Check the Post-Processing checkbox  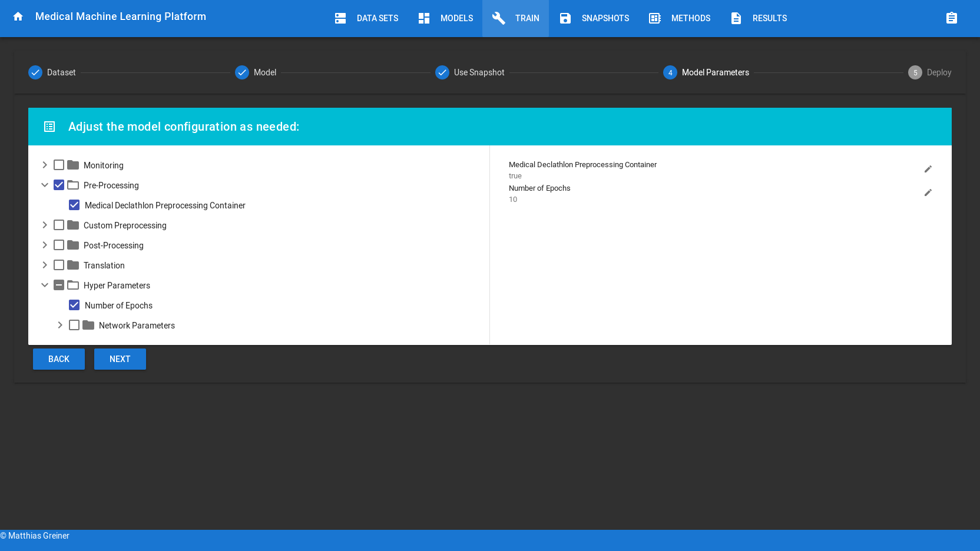59,245
